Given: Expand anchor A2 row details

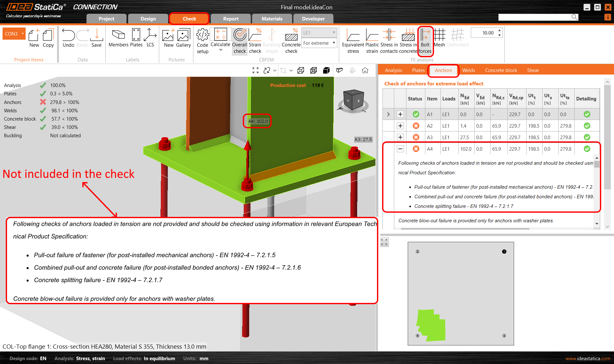Looking at the screenshot, I should 400,126.
